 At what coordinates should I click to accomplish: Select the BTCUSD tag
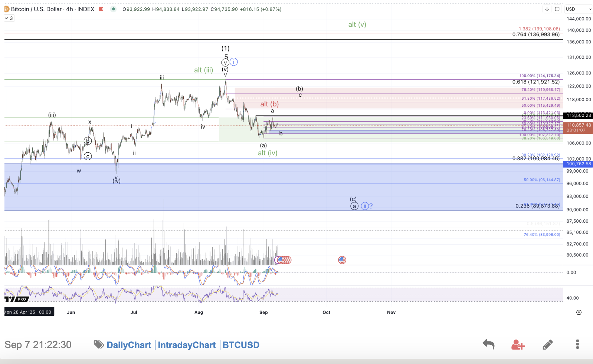tap(241, 345)
